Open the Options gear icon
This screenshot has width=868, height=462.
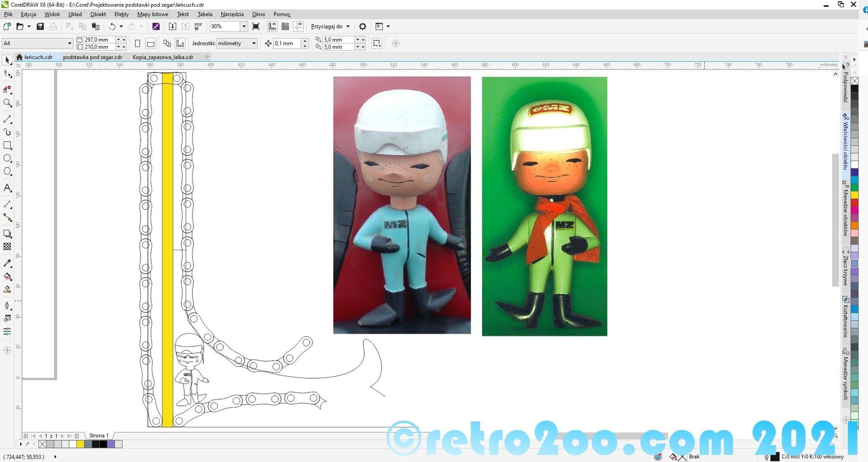363,27
